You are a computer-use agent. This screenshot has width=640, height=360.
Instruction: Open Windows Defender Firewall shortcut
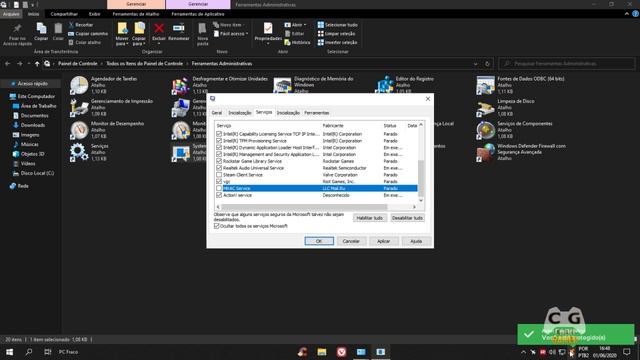pyautogui.click(x=521, y=152)
